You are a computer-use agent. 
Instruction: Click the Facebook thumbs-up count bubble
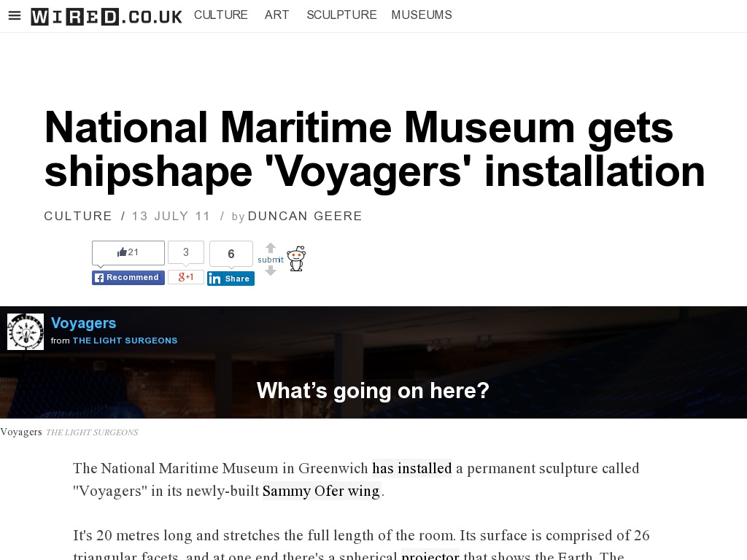point(128,252)
